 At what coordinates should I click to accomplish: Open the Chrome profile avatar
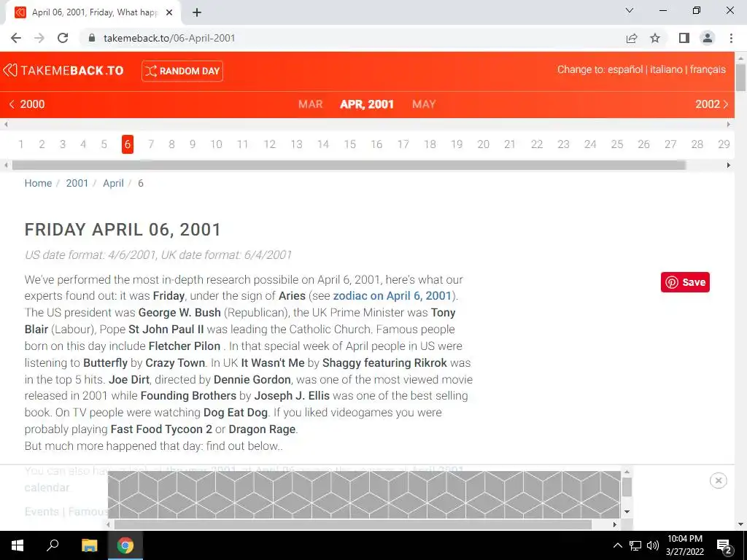(708, 38)
